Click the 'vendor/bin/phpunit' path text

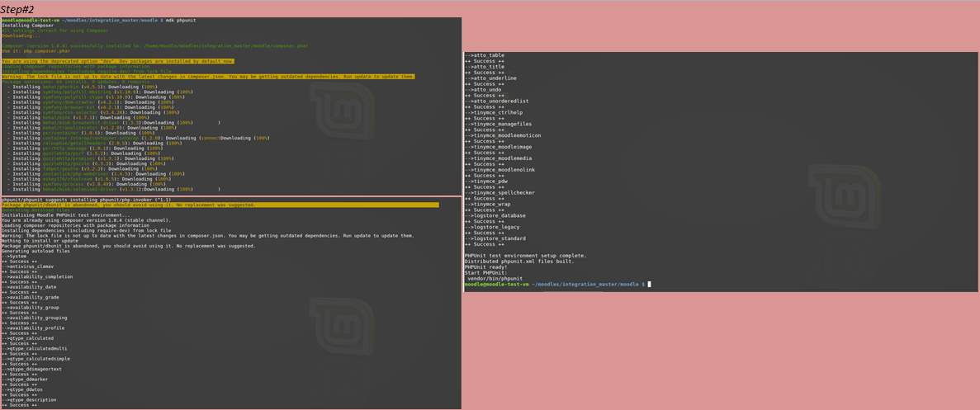coord(495,278)
